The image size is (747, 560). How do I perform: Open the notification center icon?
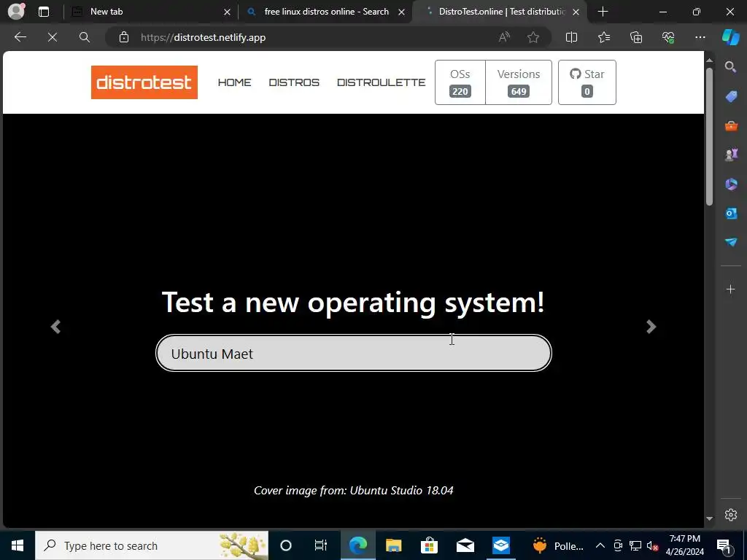click(x=724, y=545)
